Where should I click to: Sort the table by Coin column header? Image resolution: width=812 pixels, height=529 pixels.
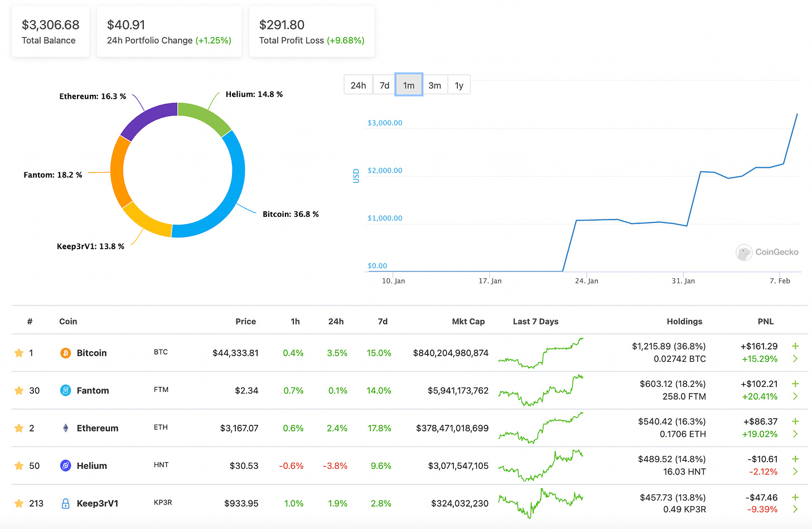coord(68,322)
